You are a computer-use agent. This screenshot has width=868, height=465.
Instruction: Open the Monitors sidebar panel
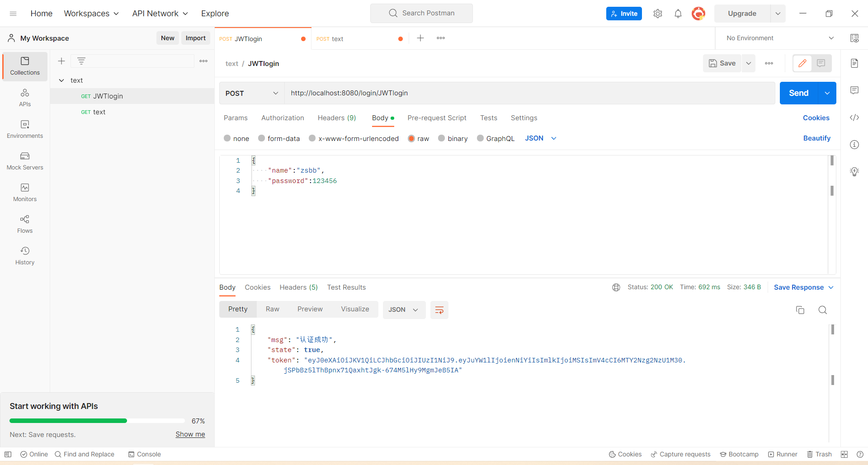[25, 193]
